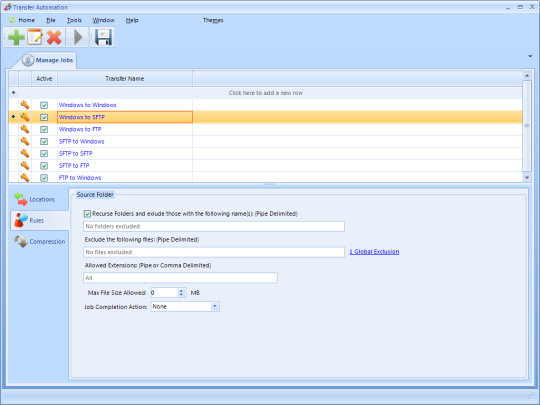540x405 pixels.
Task: Switch to the Locations section
Action: click(x=39, y=199)
